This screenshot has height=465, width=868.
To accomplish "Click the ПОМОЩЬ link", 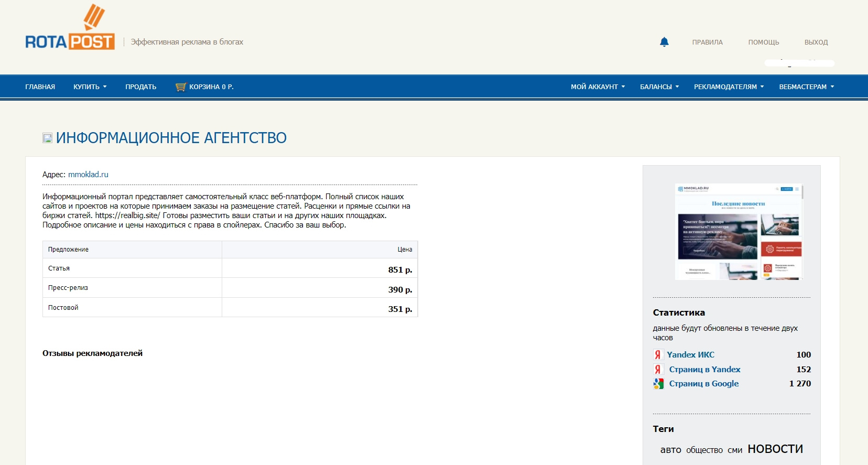I will point(764,42).
